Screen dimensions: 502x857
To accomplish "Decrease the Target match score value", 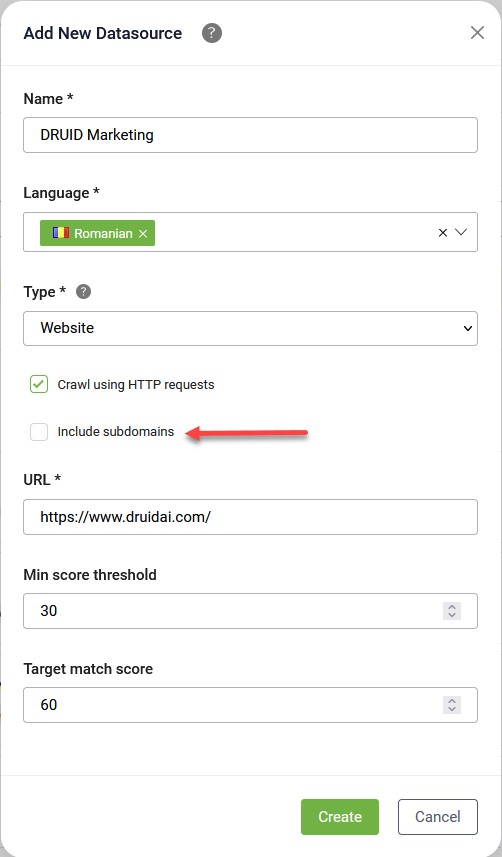I will click(452, 709).
